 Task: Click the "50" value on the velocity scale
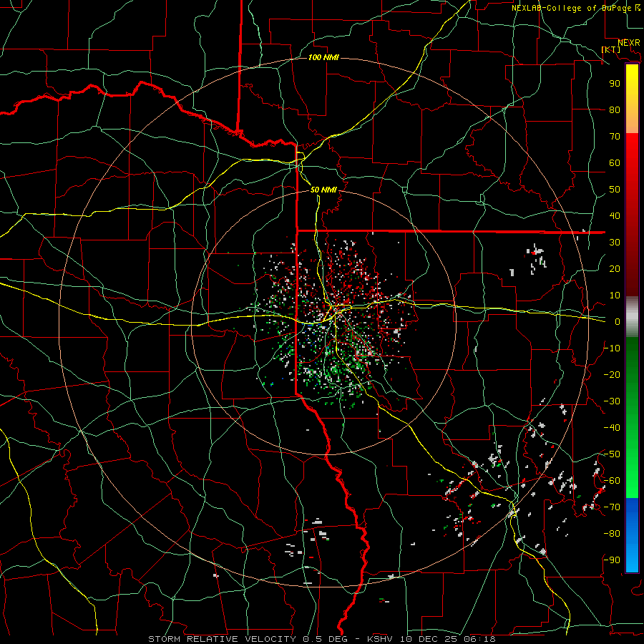[x=615, y=190]
